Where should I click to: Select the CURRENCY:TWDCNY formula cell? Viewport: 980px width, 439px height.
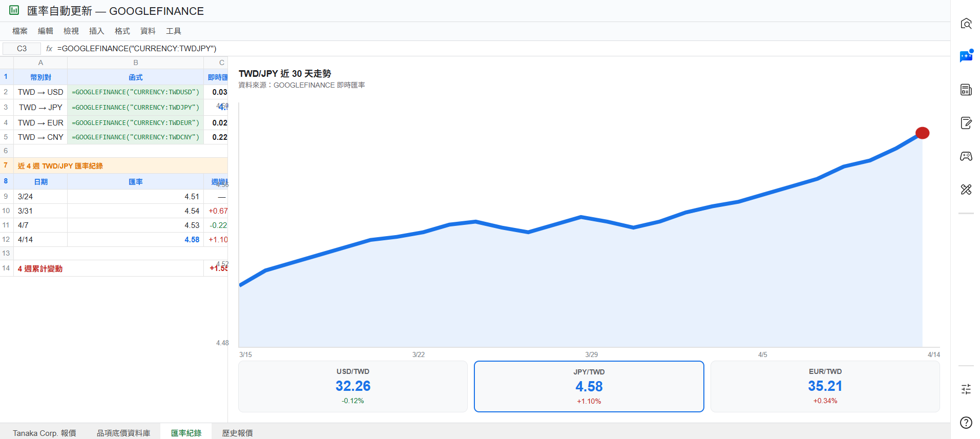click(136, 137)
